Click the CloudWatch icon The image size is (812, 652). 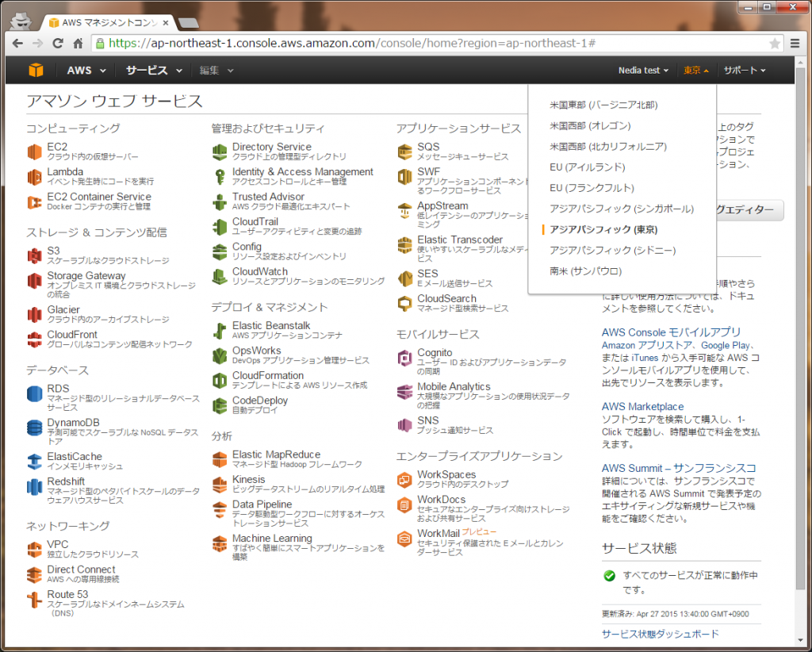(x=220, y=277)
